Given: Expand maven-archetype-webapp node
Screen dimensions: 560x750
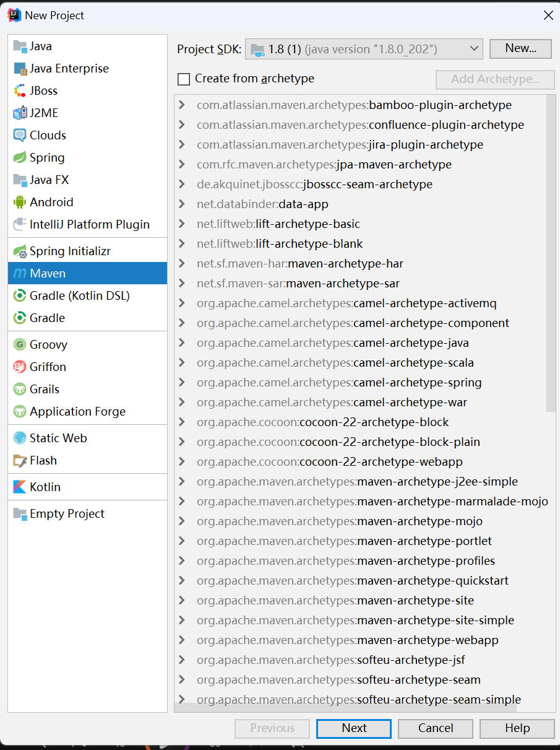Looking at the screenshot, I should tap(181, 640).
